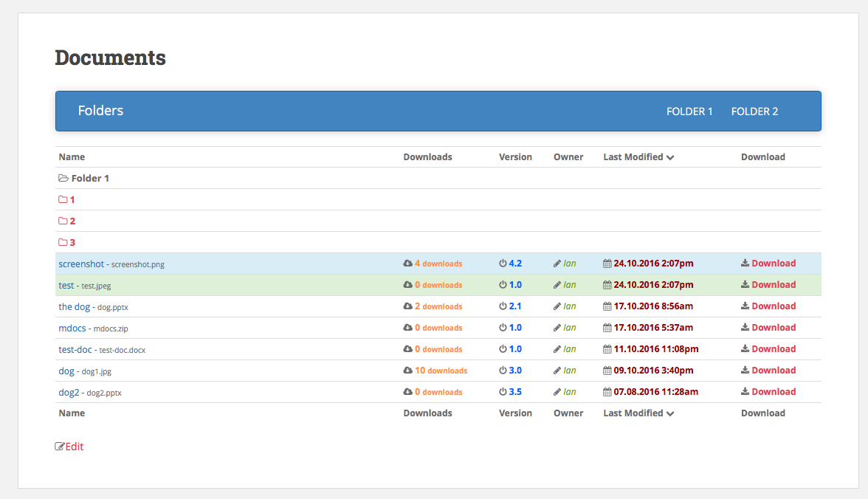Click cloud download icon in test.jpeg row

(x=408, y=285)
